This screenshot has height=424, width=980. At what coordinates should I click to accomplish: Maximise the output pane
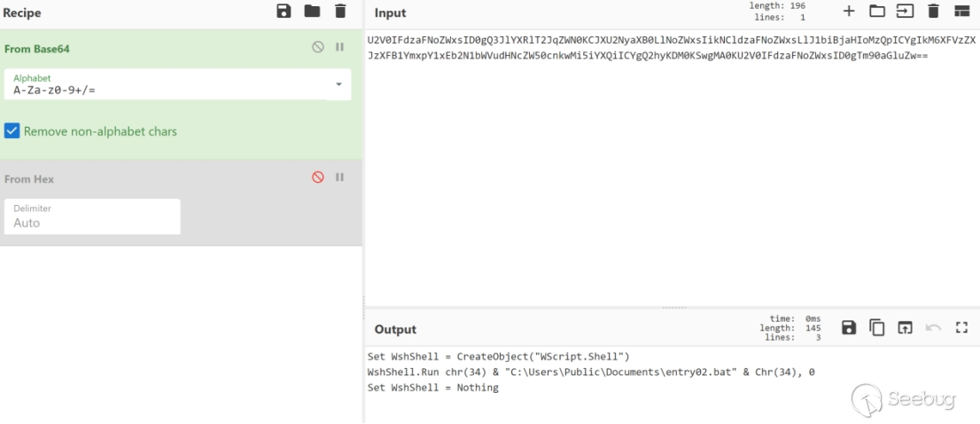click(961, 328)
